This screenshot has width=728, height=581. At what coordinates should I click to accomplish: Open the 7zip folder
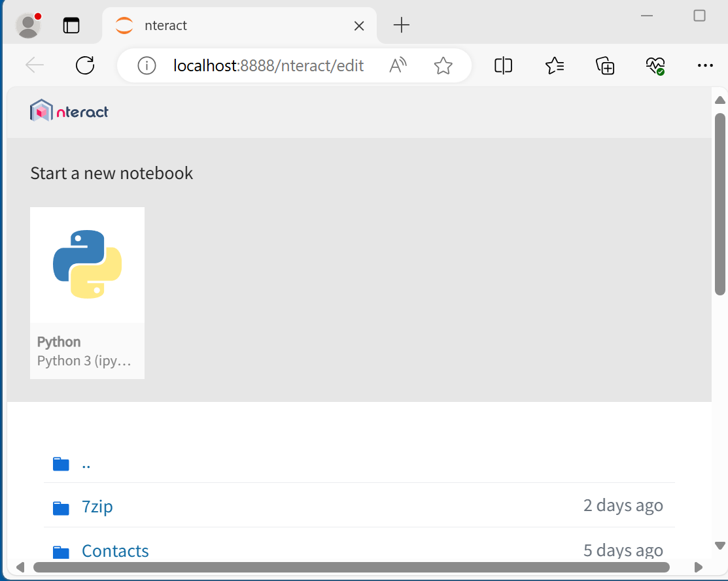[x=97, y=506]
